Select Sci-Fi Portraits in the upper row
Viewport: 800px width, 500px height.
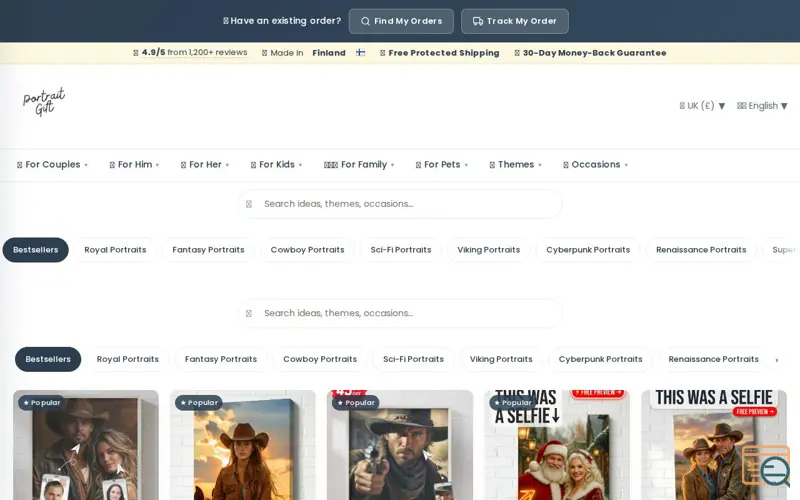(x=401, y=250)
